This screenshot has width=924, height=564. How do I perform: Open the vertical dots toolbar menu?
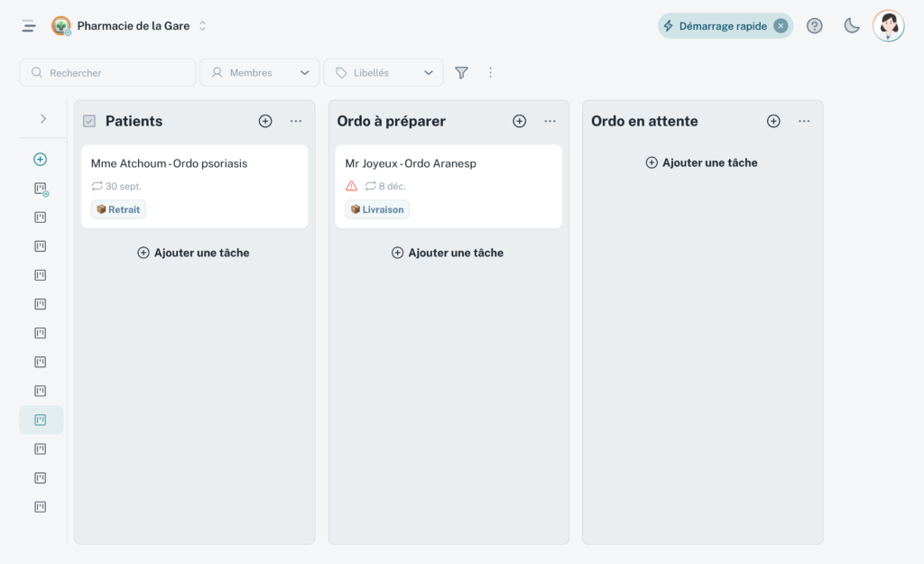click(490, 72)
